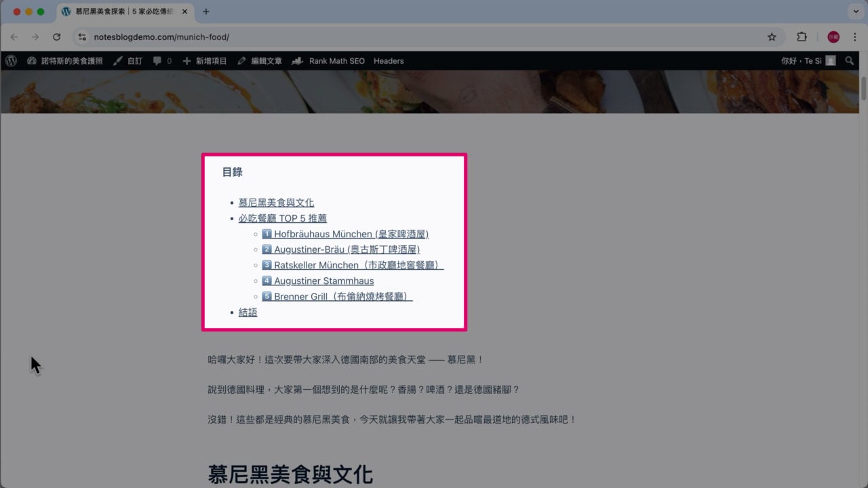Toggle the bookmark star for this page
The image size is (868, 488).
pyautogui.click(x=772, y=37)
